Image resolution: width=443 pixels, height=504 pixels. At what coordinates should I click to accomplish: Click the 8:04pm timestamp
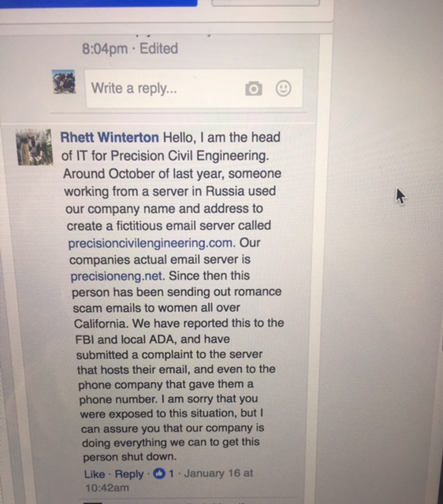pos(105,49)
